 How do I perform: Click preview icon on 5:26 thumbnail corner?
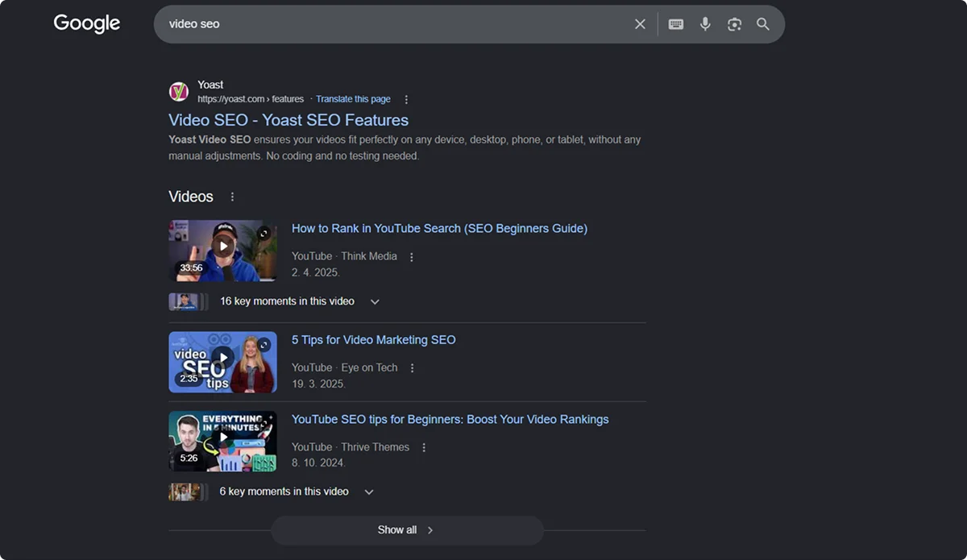pos(264,424)
